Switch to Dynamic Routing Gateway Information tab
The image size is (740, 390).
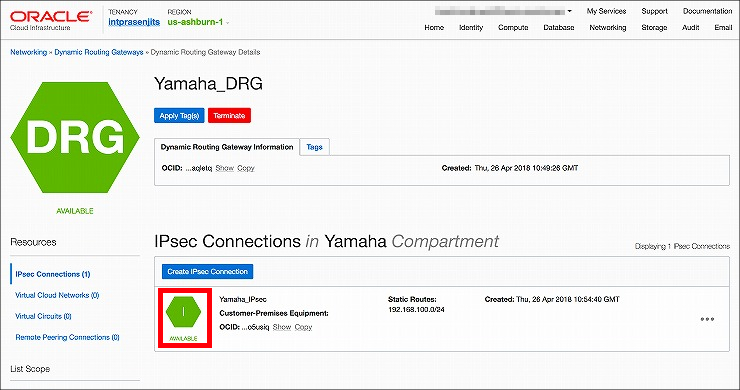pyautogui.click(x=227, y=147)
